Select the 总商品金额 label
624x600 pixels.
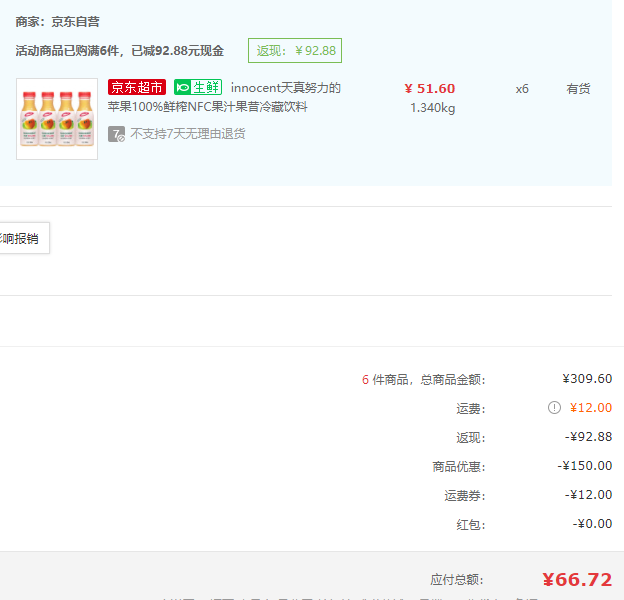pos(453,379)
